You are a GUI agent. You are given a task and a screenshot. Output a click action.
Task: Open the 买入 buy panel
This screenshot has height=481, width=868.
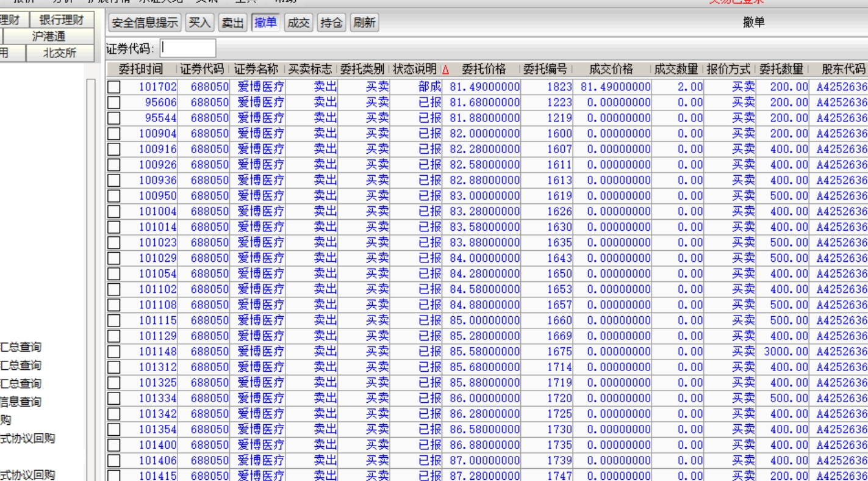(x=199, y=23)
